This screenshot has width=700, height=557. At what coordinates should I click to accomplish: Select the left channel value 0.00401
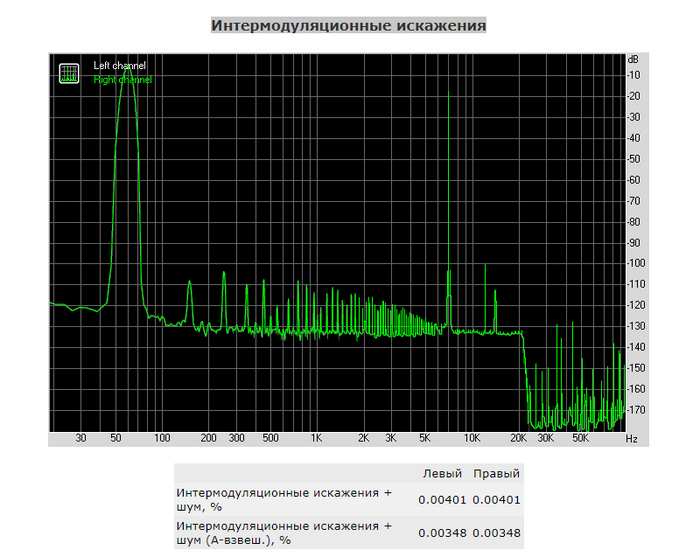441,499
